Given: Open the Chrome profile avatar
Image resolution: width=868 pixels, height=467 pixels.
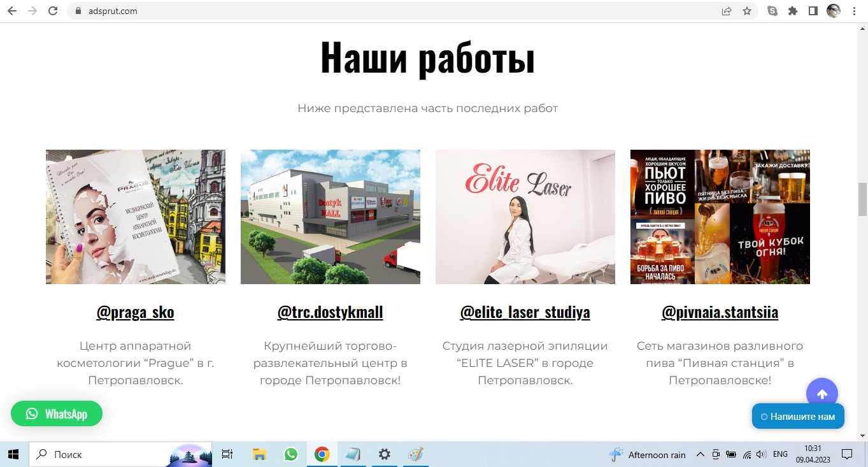Looking at the screenshot, I should tap(834, 11).
